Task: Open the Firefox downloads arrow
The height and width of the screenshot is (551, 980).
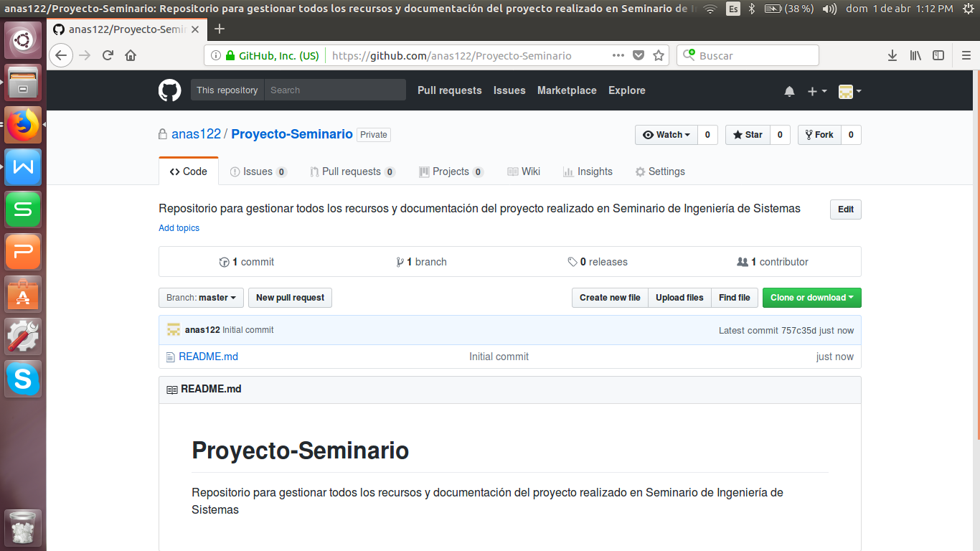Action: click(892, 55)
